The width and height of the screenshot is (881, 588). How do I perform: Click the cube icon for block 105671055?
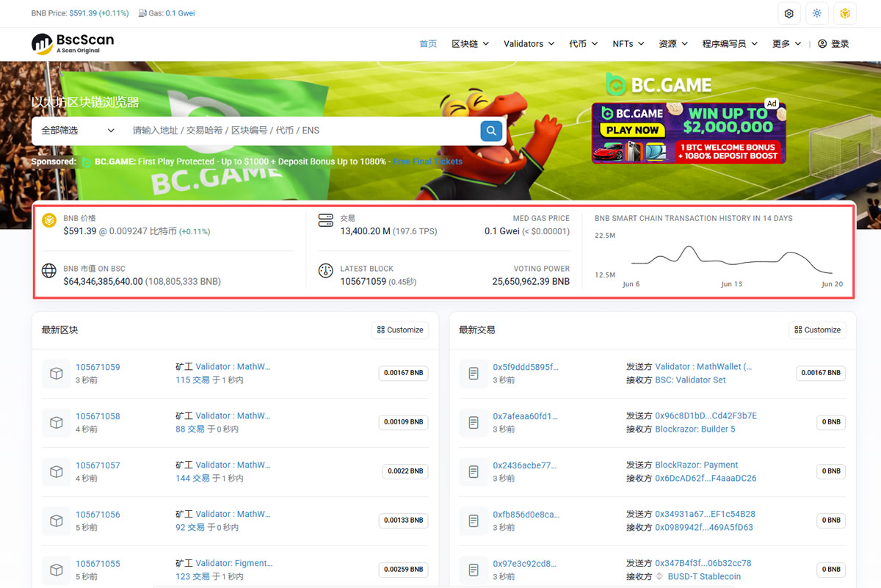tap(56, 570)
